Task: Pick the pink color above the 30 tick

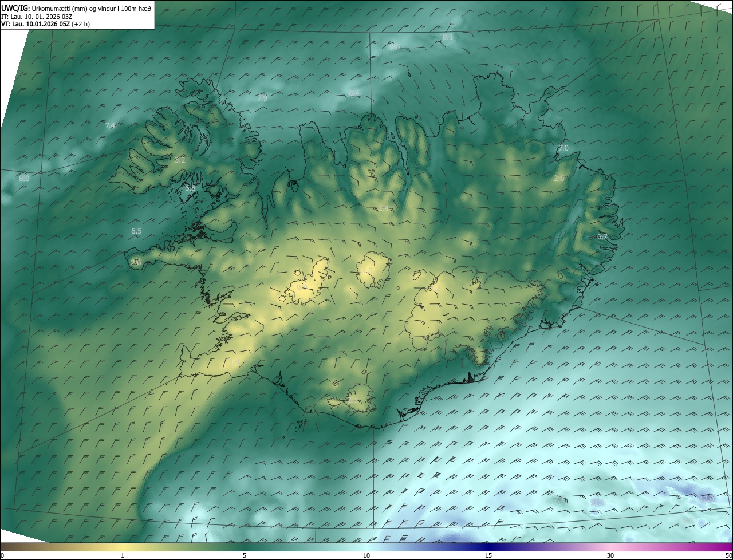Action: point(610,547)
